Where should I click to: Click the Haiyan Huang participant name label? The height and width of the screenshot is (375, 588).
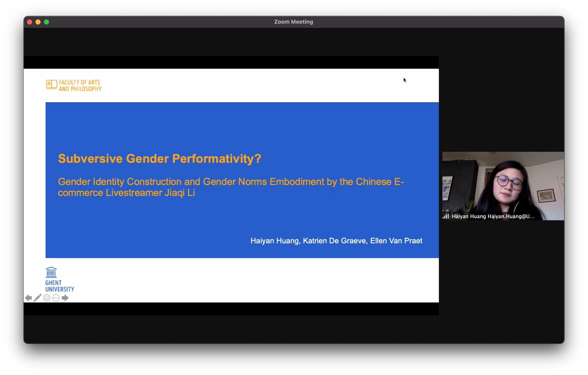[493, 216]
